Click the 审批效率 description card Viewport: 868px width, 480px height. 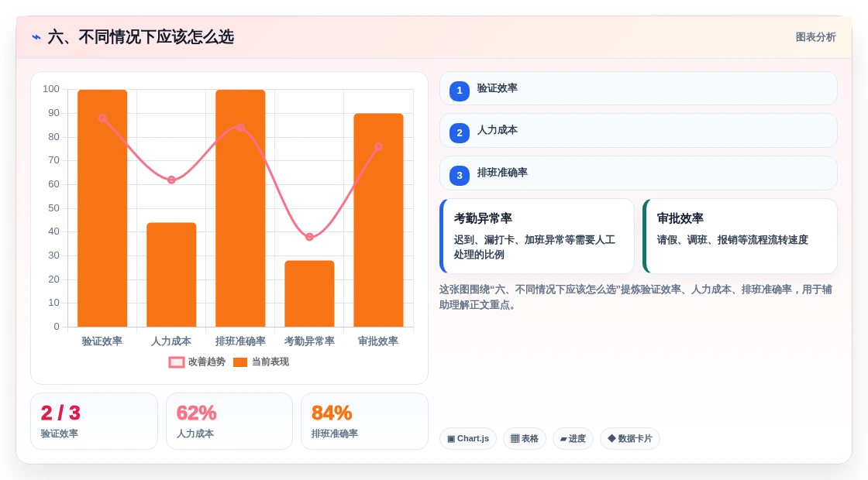(739, 236)
